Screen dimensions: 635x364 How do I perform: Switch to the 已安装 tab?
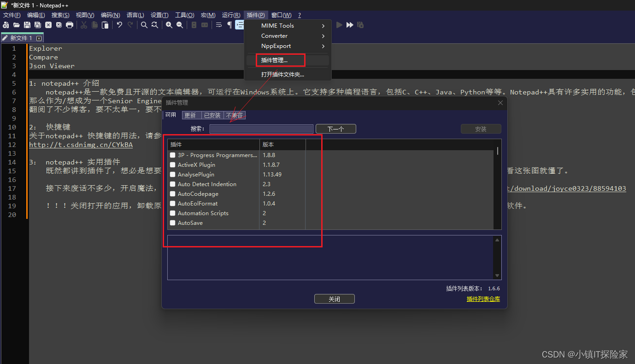point(212,115)
